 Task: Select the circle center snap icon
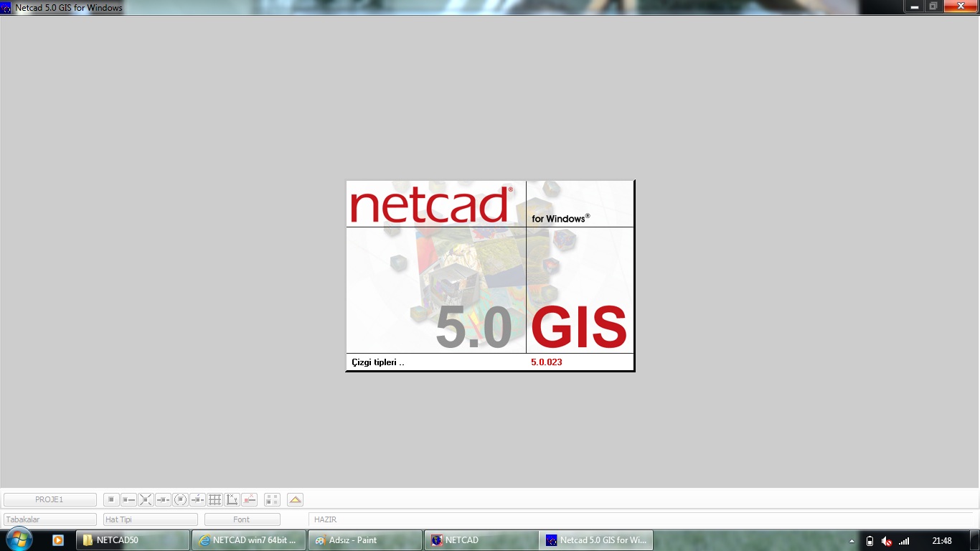180,499
